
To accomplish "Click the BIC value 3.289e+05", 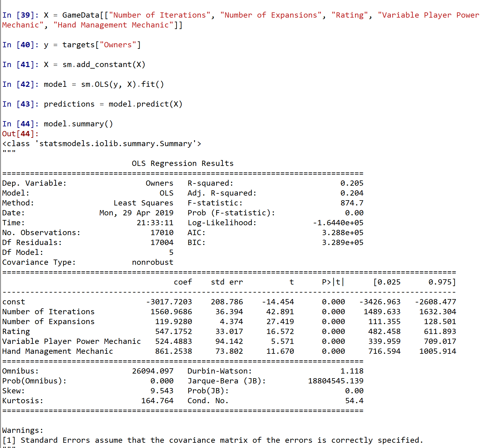I will click(x=343, y=243).
